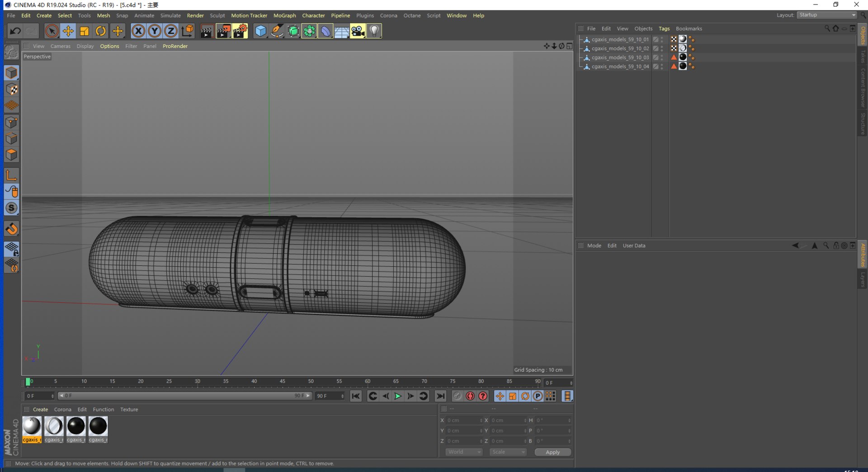Open the Options menu in viewport

point(109,46)
